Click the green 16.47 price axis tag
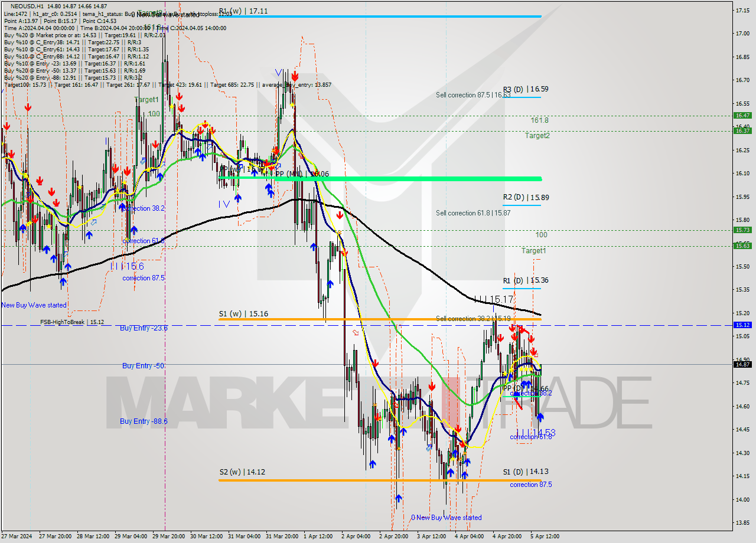Image resolution: width=756 pixels, height=543 pixels. pyautogui.click(x=742, y=116)
